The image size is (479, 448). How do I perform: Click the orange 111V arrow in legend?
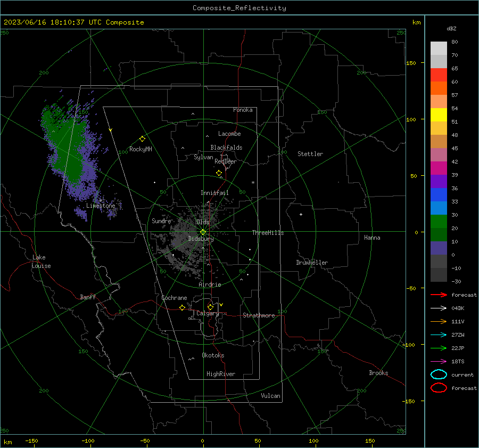point(439,321)
